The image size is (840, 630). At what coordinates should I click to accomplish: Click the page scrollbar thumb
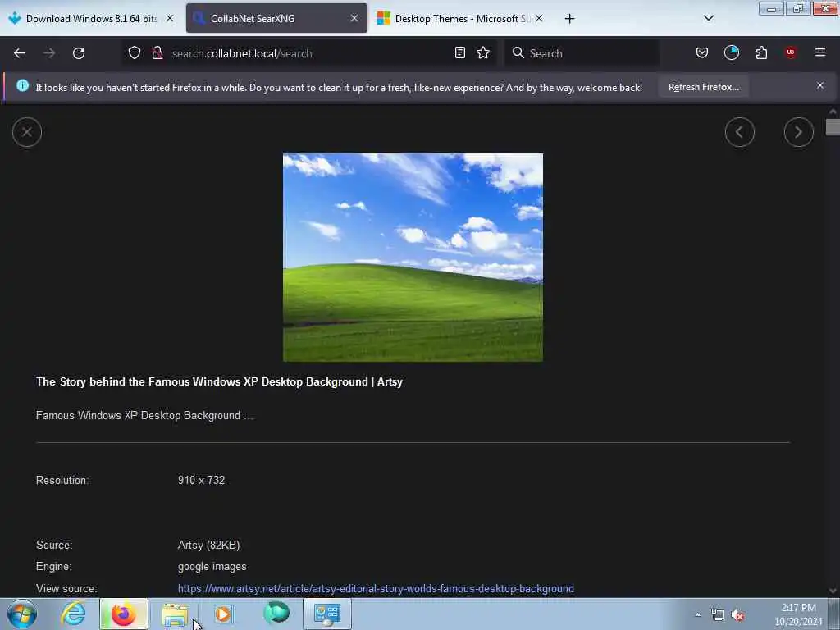[833, 127]
